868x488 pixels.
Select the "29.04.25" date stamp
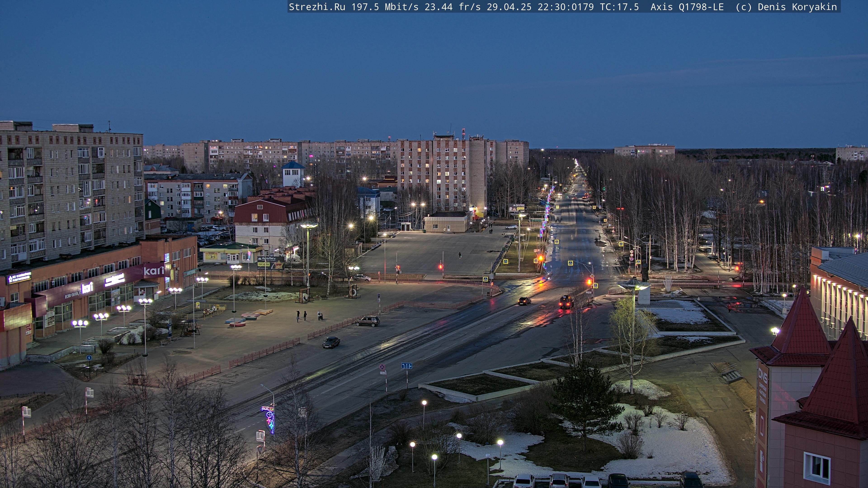509,7
